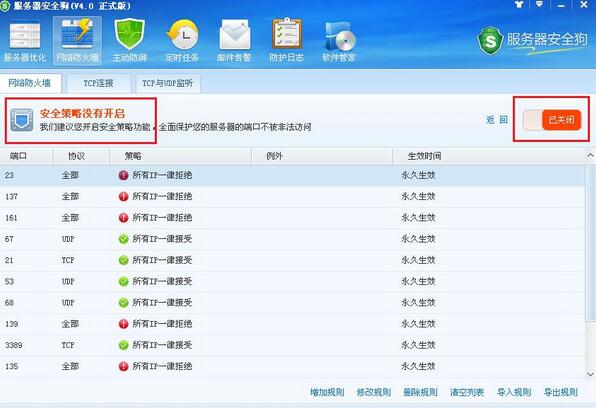This screenshot has width=596, height=408.
Task: Click the green accept icon in port 68 row
Action: [123, 303]
